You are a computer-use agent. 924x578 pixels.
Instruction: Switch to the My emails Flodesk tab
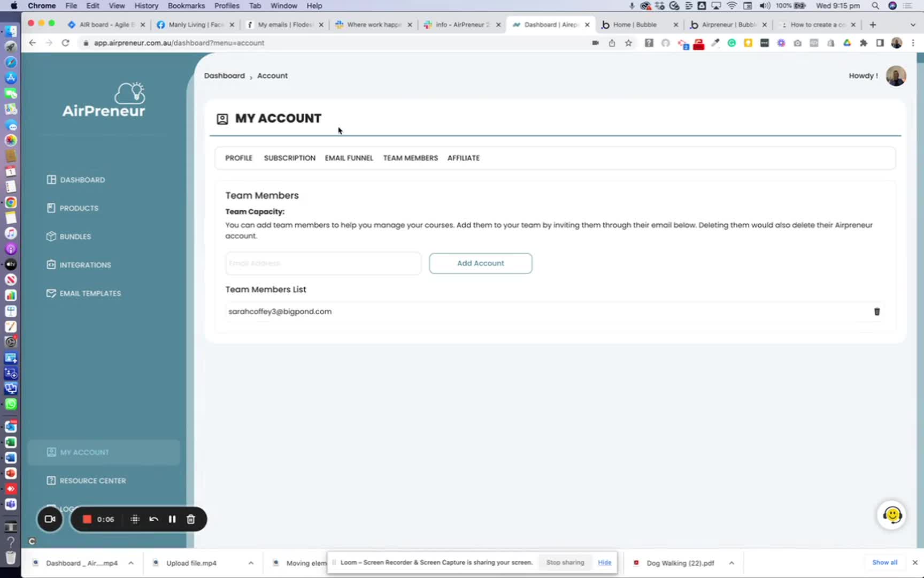coord(285,25)
